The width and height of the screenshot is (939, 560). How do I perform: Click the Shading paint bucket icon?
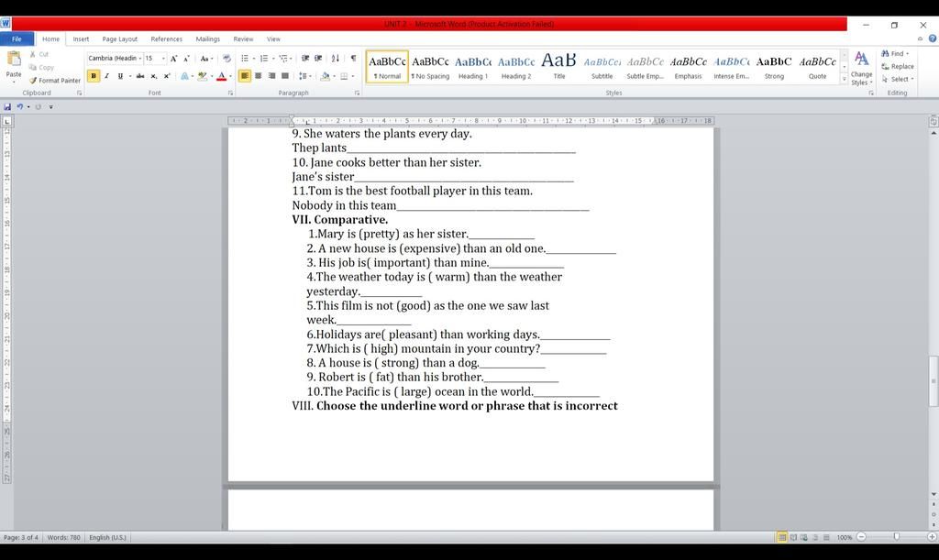pos(326,76)
